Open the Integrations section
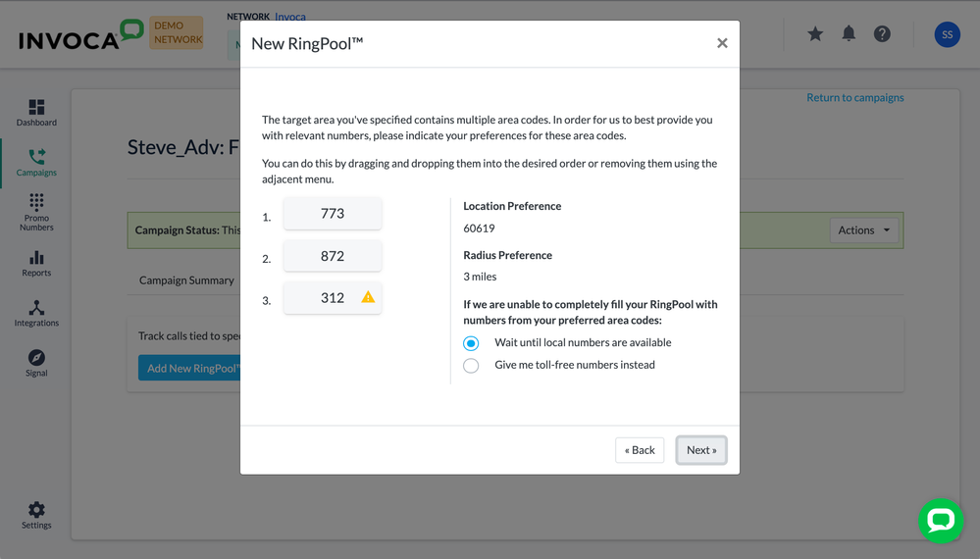 (x=36, y=314)
